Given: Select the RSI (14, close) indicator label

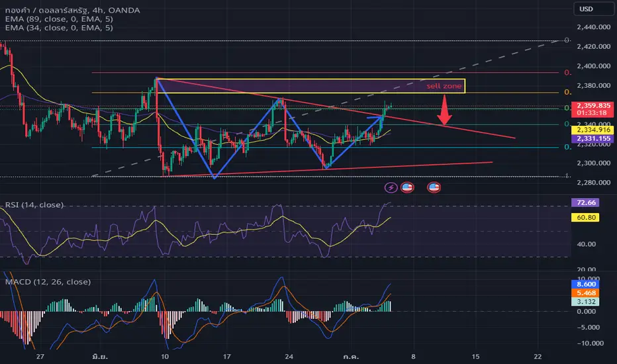Looking at the screenshot, I should [34, 205].
